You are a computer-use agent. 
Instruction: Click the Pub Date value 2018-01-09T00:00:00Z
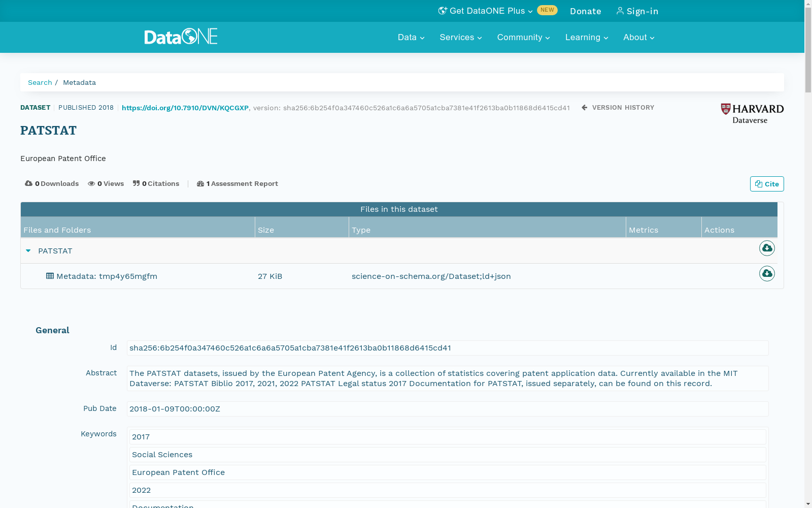coord(448,409)
